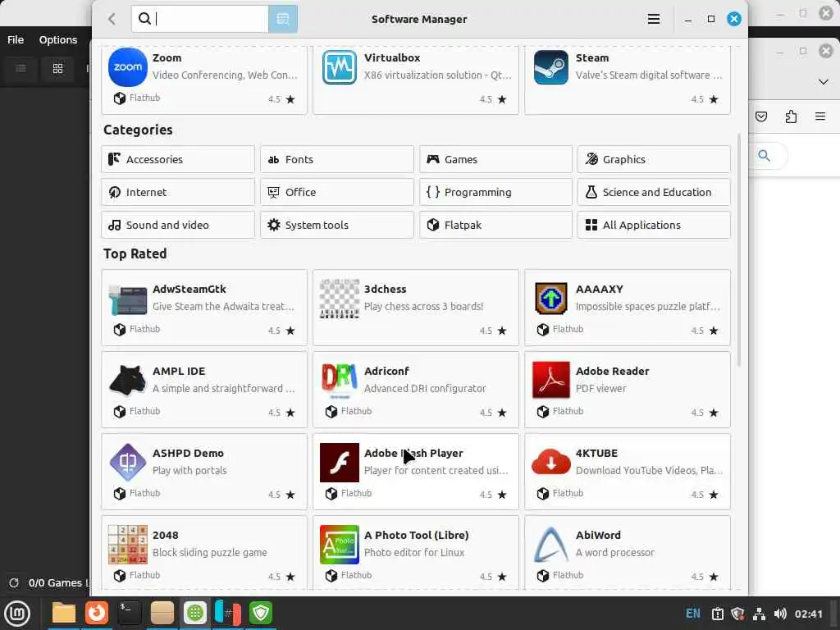Select the Adriconf DRI icon
The width and height of the screenshot is (840, 630).
339,380
